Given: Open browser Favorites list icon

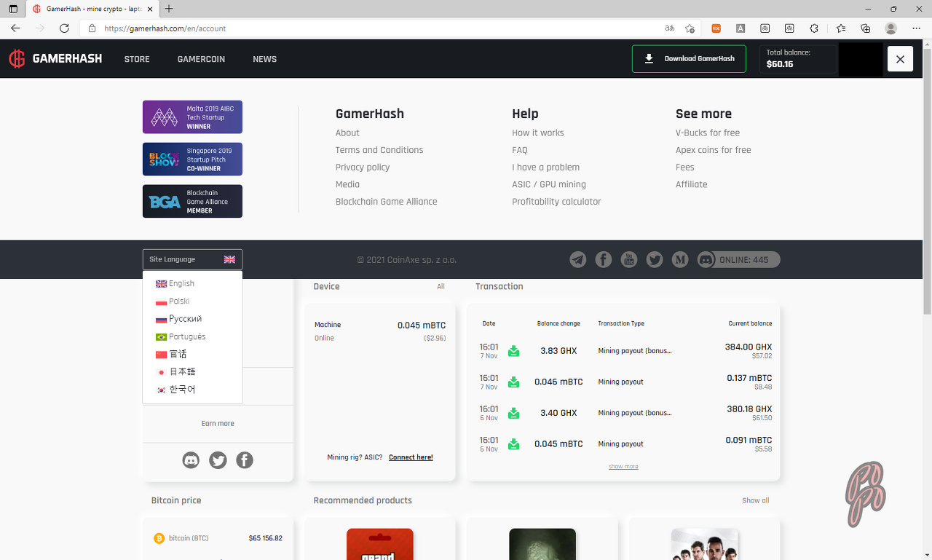Looking at the screenshot, I should click(841, 28).
